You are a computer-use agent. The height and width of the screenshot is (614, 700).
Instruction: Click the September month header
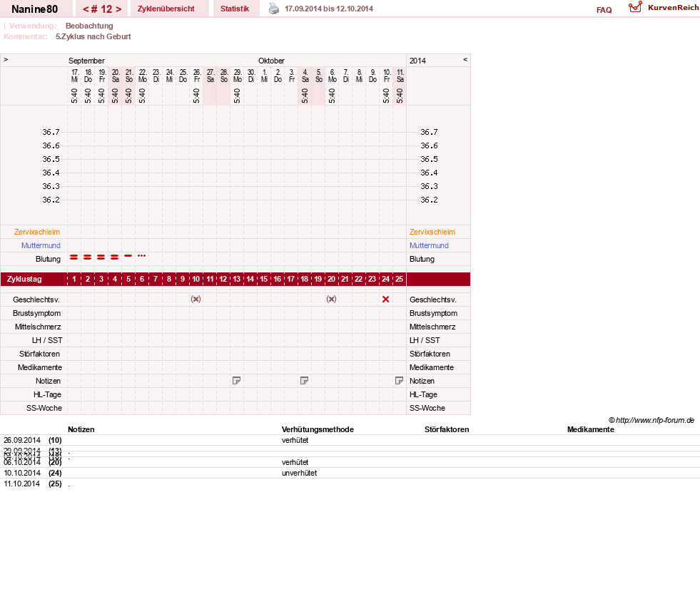86,61
